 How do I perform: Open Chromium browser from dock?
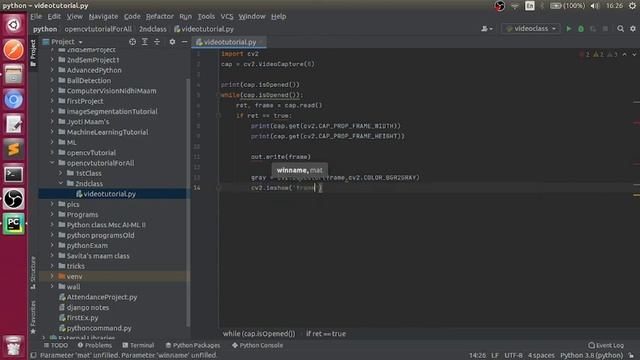13,100
